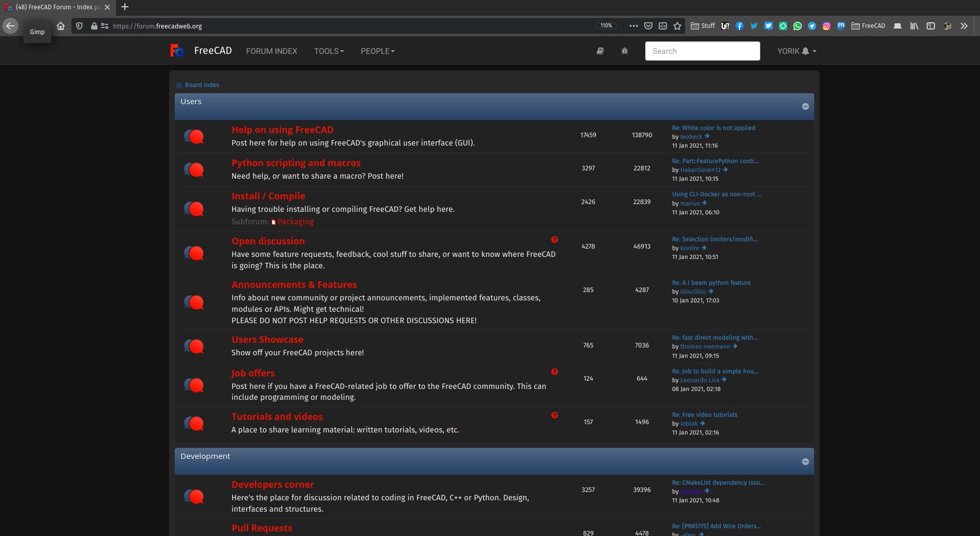
Task: Open Mastodon bookmark icon
Action: pyautogui.click(x=841, y=26)
